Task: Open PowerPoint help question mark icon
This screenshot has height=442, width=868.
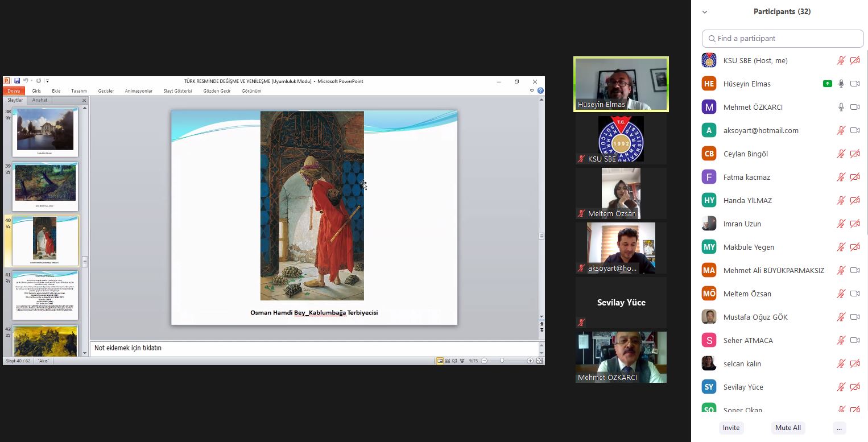Action: (x=540, y=90)
